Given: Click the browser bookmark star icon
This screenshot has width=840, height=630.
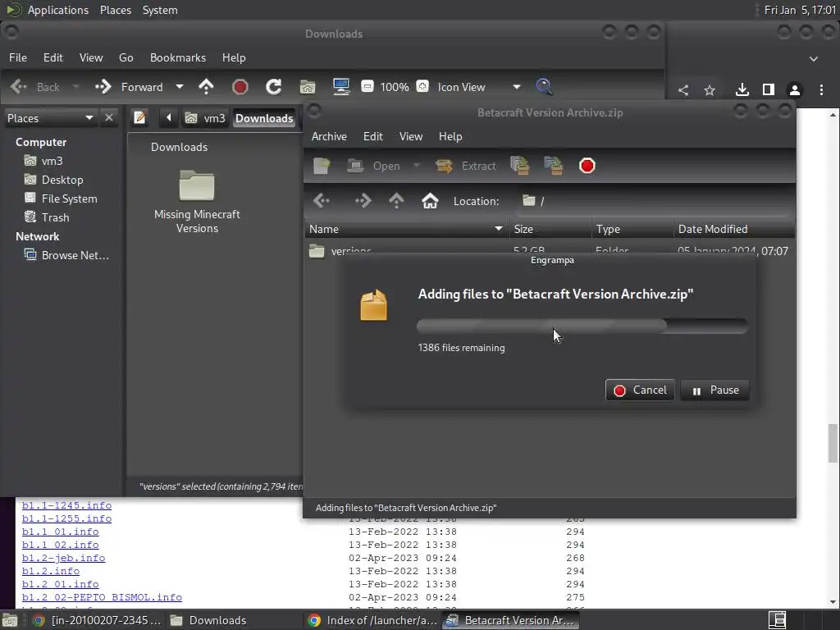Looking at the screenshot, I should coord(710,90).
